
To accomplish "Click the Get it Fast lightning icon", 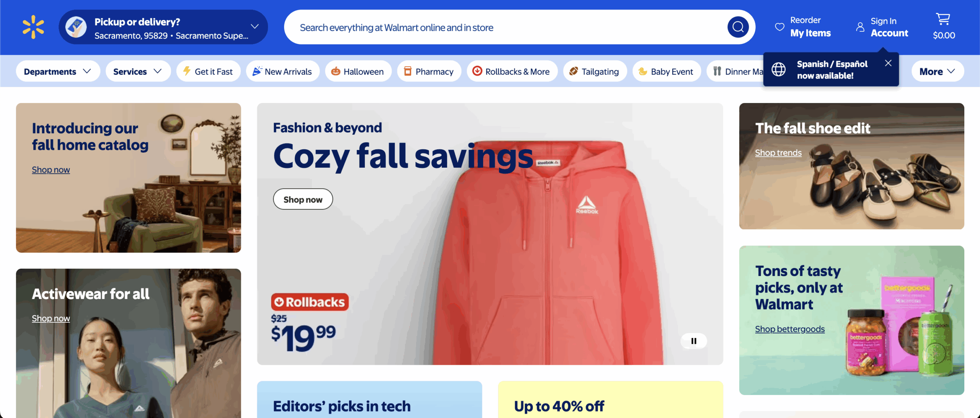I will pyautogui.click(x=187, y=71).
